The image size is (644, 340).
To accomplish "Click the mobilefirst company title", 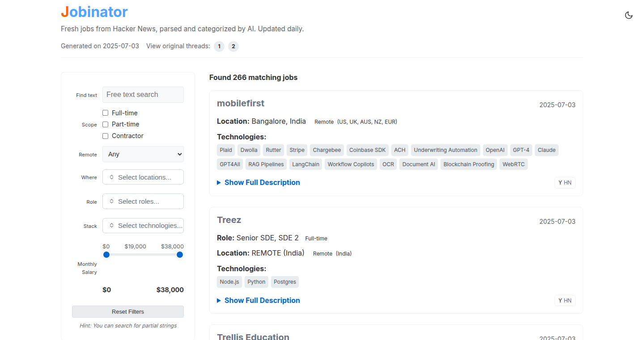I will click(241, 103).
